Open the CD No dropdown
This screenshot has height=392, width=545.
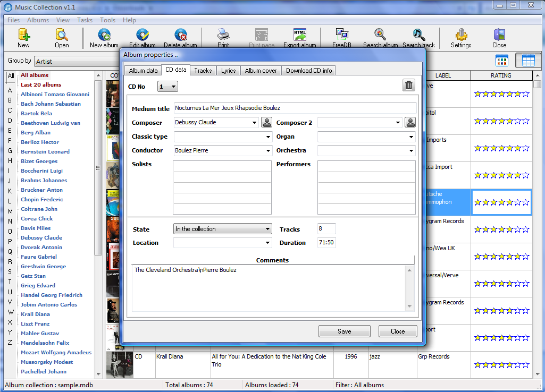tap(167, 87)
